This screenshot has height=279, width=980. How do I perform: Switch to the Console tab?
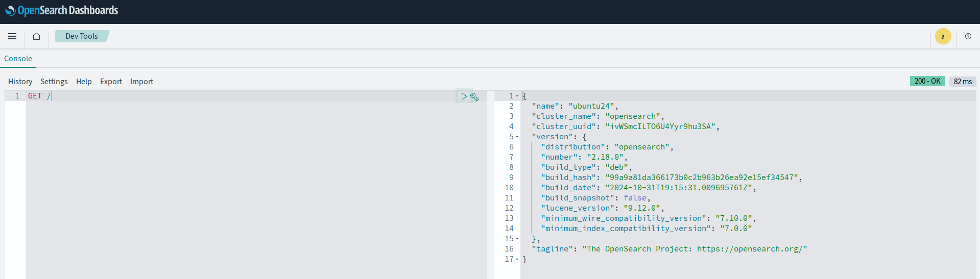18,59
